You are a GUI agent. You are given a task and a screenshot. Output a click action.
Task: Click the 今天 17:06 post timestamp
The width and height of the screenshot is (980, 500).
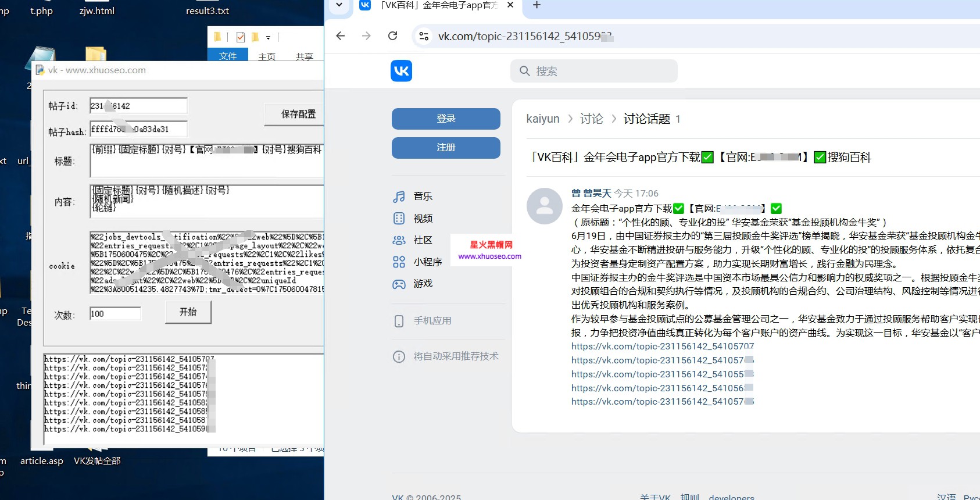point(636,194)
